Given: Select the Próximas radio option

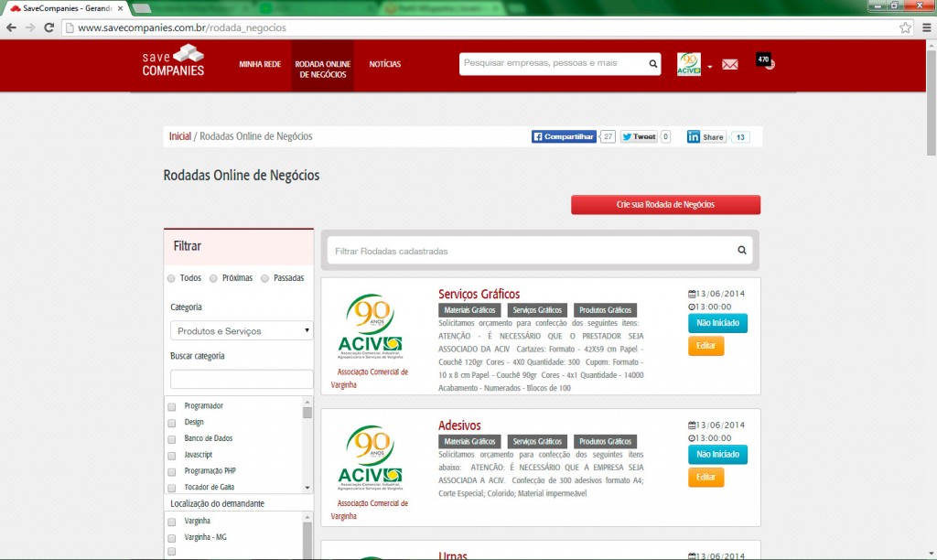Looking at the screenshot, I should coord(213,278).
